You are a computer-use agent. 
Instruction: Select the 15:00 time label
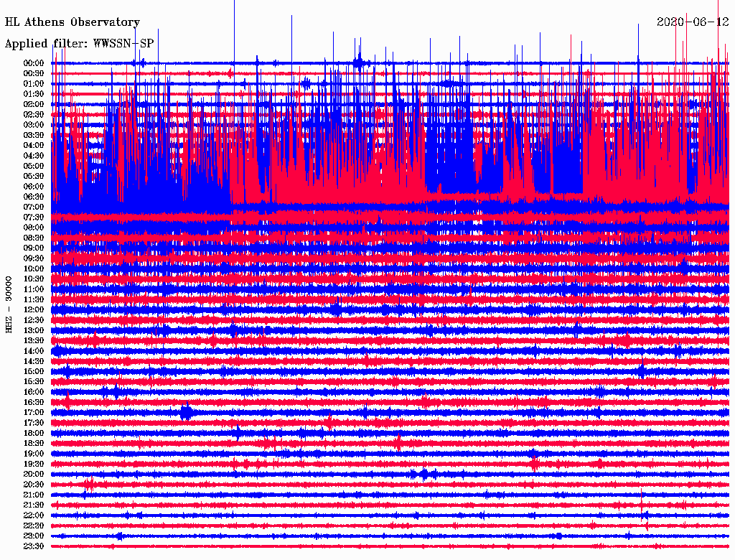[34, 371]
